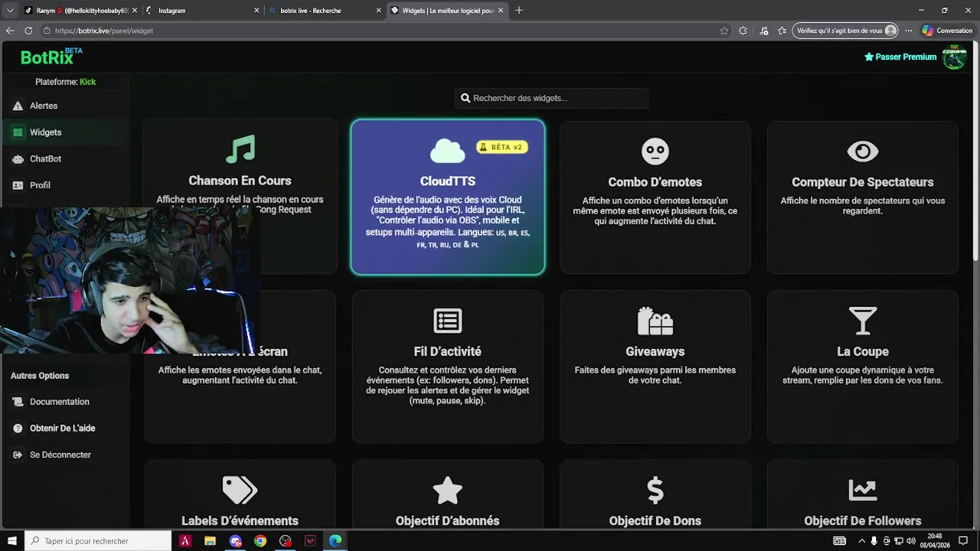Select the Combo D'emotes face icon
The image size is (980, 551).
coord(655,151)
